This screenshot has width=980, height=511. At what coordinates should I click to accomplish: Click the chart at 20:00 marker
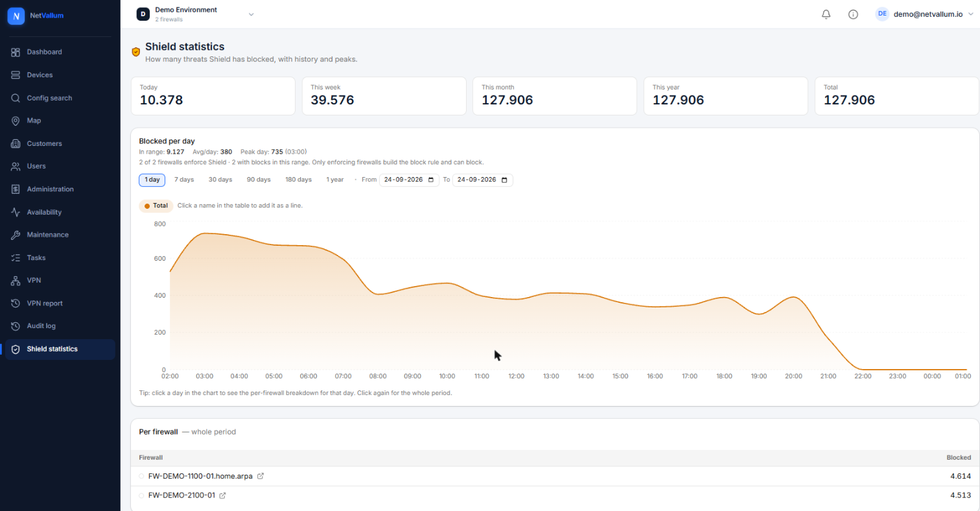coord(793,297)
